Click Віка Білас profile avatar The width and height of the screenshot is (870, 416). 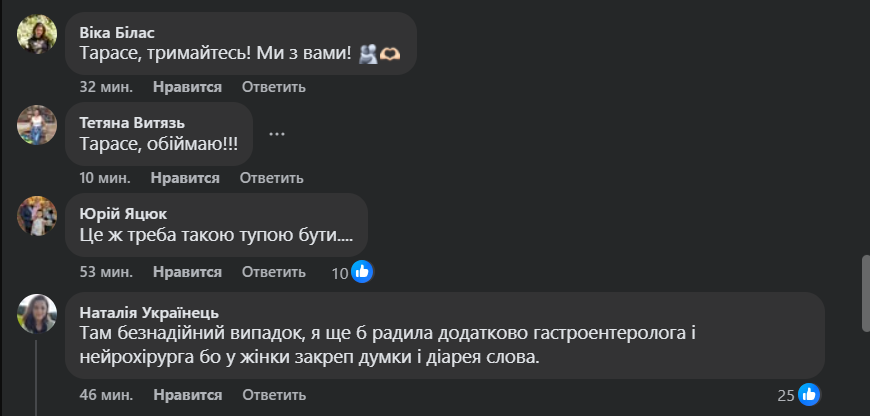(37, 33)
